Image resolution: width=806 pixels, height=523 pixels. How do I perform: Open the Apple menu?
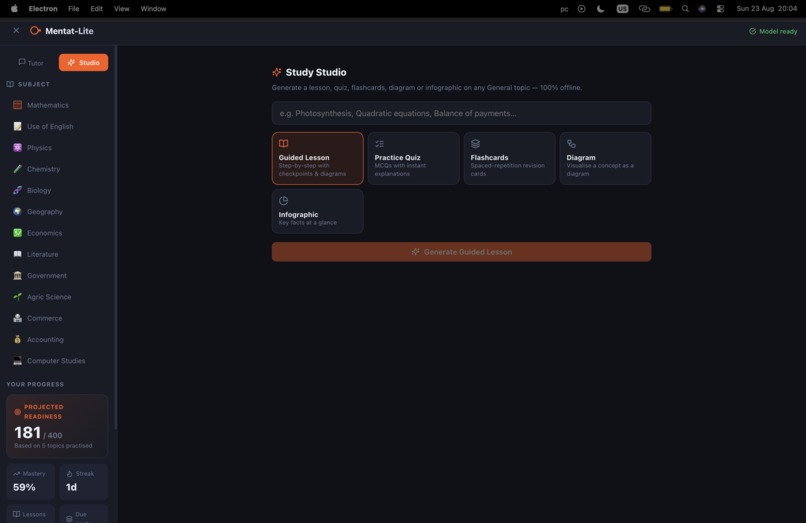[x=14, y=9]
